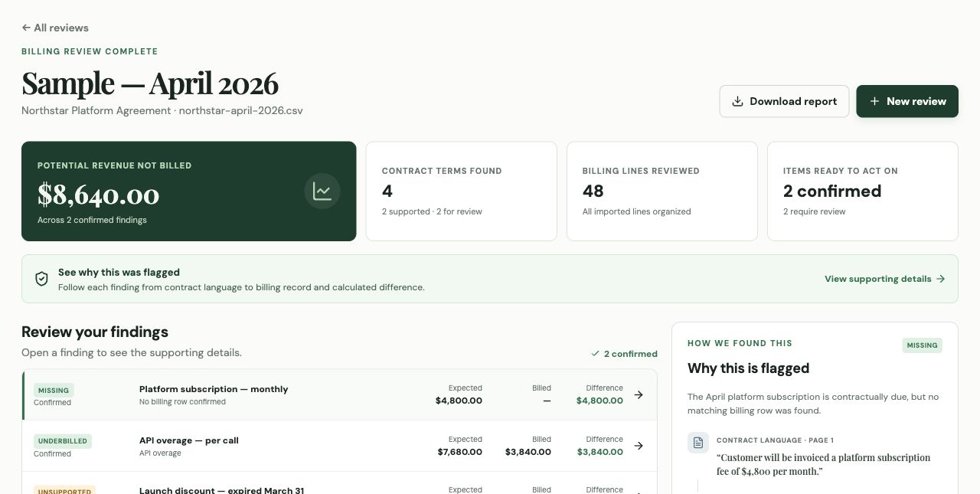Click the UNDERBILLED tag on API overage row
Viewport: 980px width, 494px height.
pyautogui.click(x=63, y=441)
